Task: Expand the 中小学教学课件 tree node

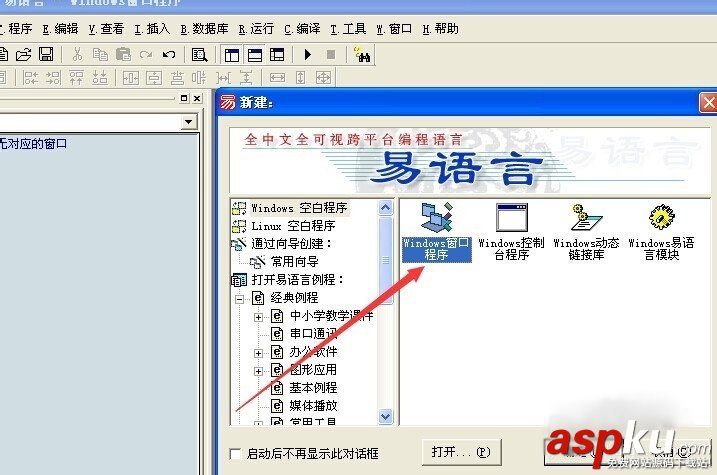Action: tap(258, 317)
